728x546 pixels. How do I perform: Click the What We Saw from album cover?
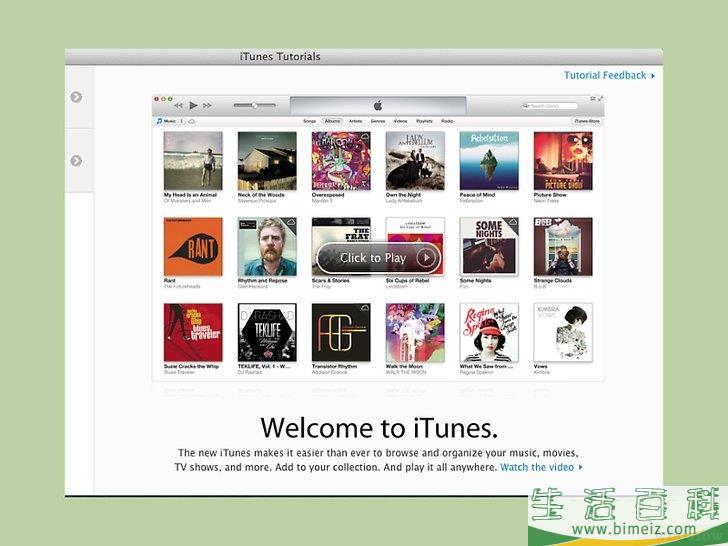click(489, 332)
